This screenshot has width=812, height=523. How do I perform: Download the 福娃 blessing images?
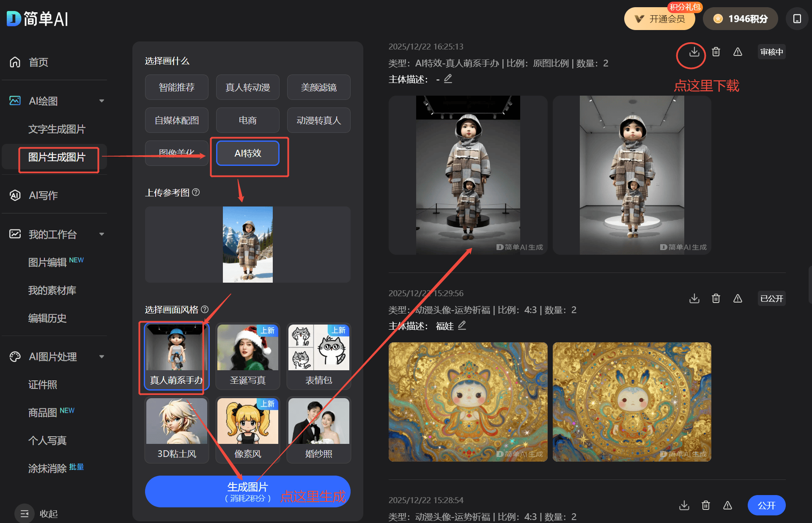click(694, 299)
